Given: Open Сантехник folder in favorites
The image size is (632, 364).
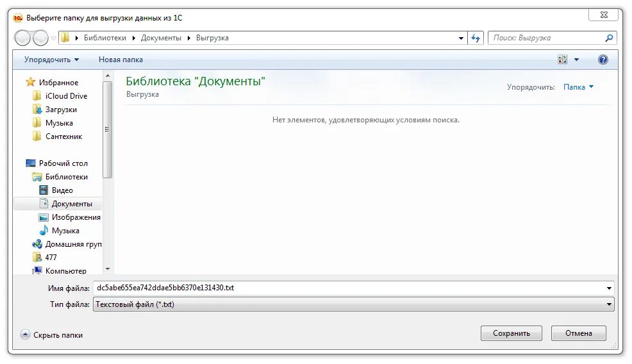Looking at the screenshot, I should [63, 136].
